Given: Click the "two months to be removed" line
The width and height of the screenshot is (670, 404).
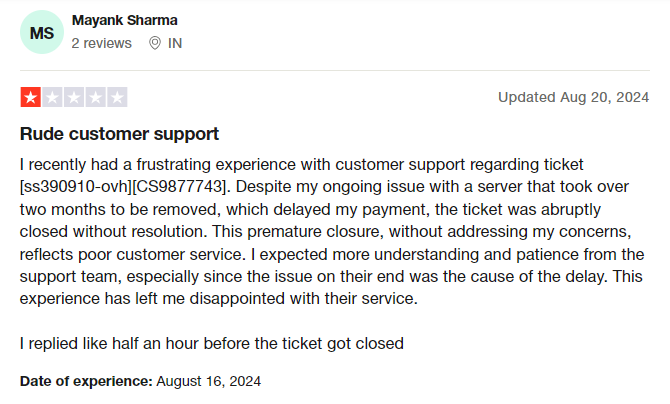Looking at the screenshot, I should [x=150, y=209].
